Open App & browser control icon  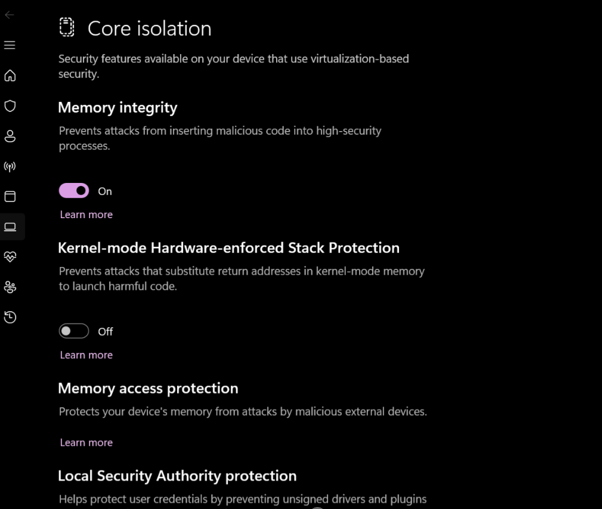10,197
